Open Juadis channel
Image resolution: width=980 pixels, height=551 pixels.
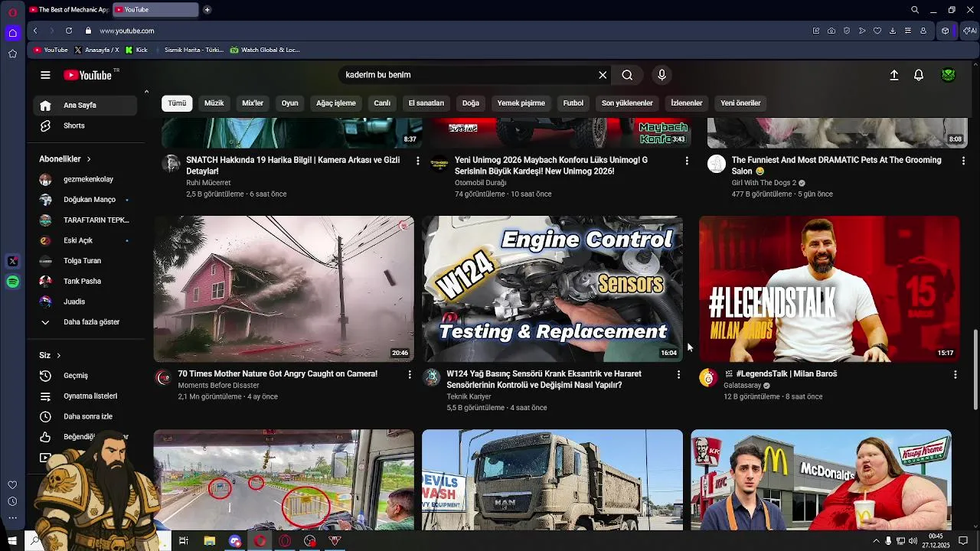coord(86,302)
